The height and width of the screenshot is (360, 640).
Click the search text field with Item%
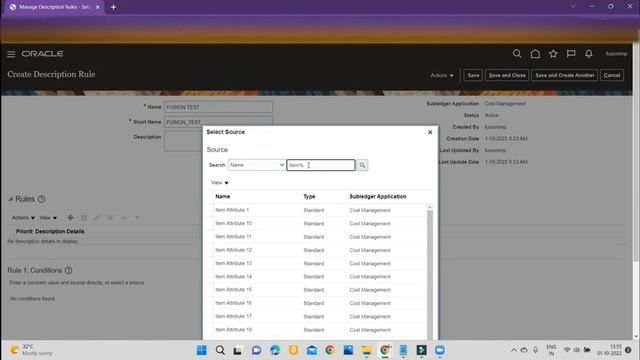[x=321, y=165]
